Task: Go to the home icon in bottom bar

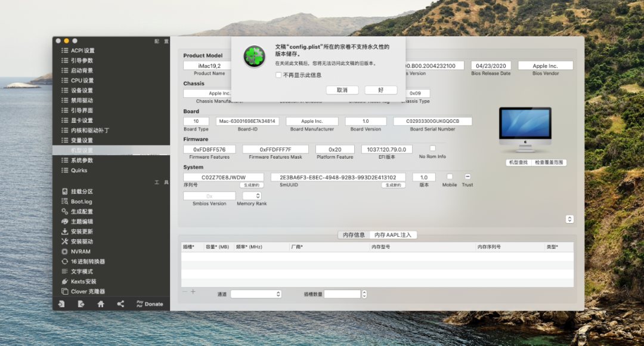Action: [101, 304]
